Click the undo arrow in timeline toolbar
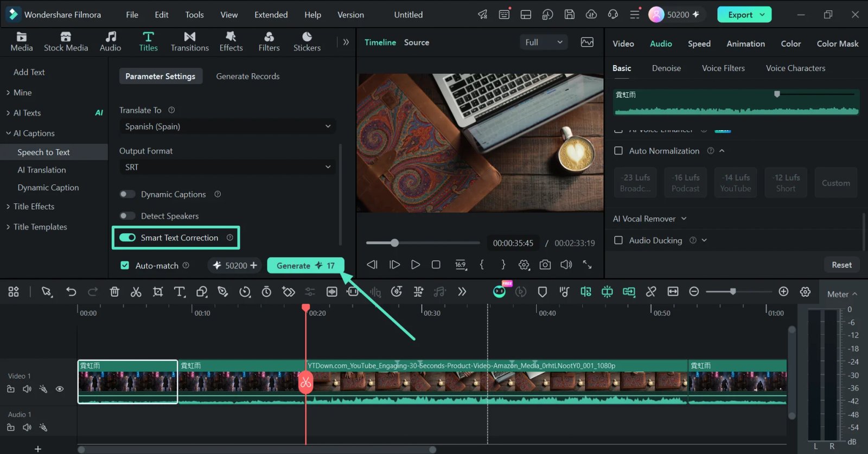868x454 pixels. tap(71, 292)
